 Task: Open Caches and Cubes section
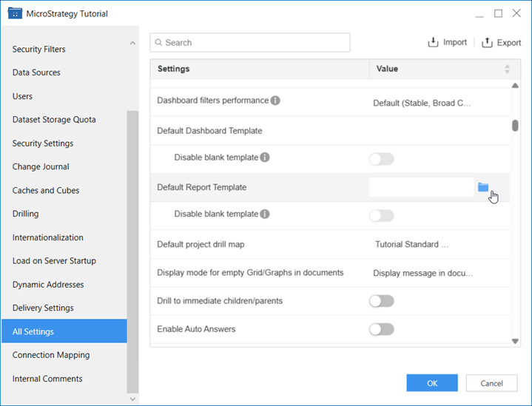click(46, 191)
